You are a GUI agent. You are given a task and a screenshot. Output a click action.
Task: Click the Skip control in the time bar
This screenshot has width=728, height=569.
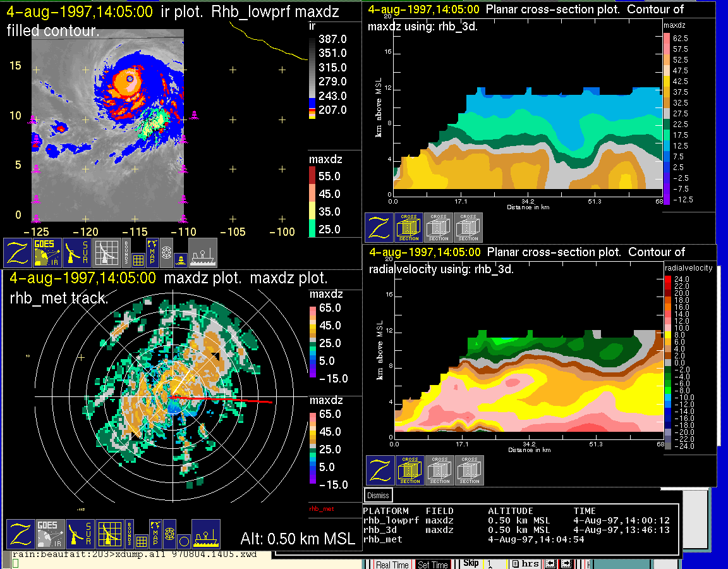pos(471,563)
